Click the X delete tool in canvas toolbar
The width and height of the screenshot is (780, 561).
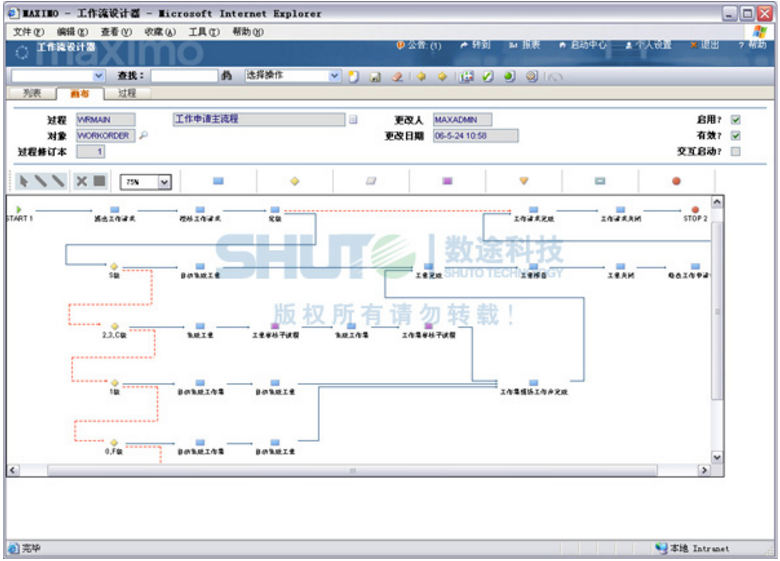point(82,181)
